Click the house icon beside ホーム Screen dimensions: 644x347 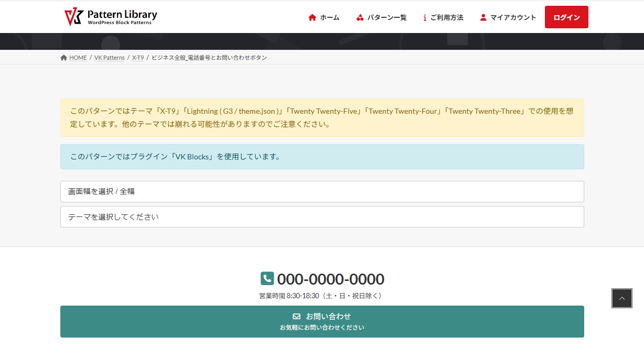(x=313, y=17)
